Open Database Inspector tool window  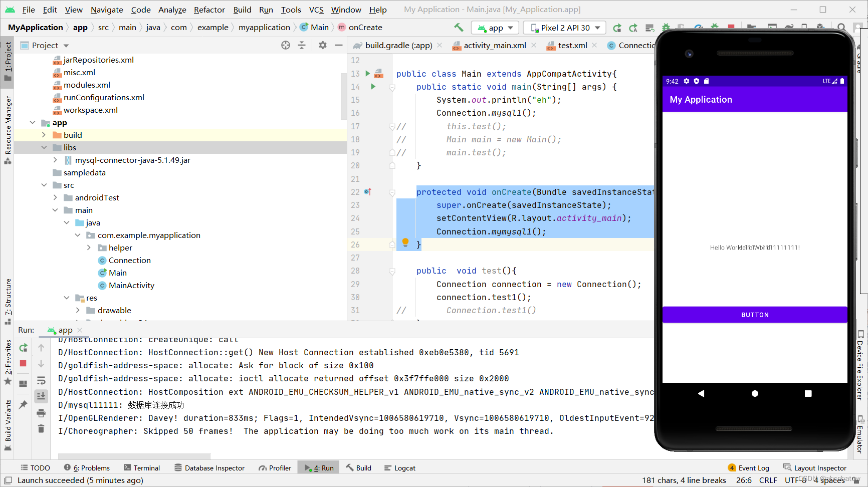point(209,468)
